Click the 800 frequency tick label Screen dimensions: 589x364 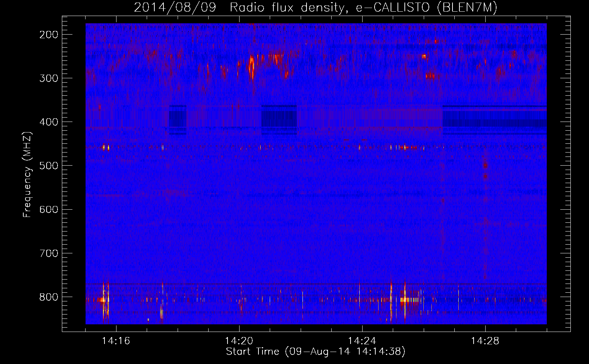tap(49, 297)
